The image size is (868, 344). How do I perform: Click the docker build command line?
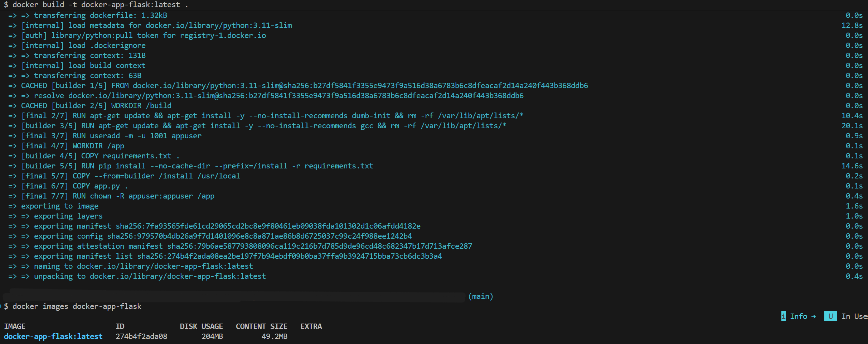pos(96,5)
